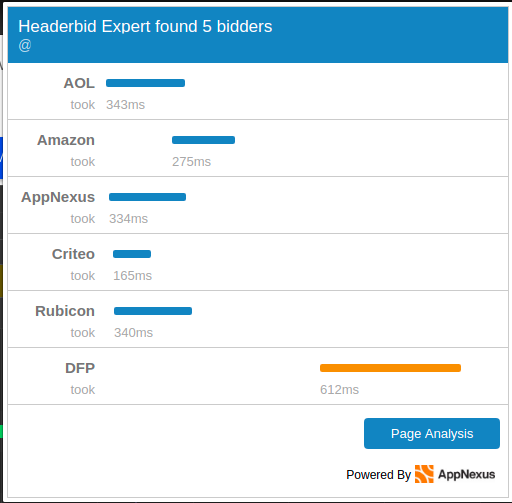Click the orange DFP timing bar
The image size is (512, 503).
(x=390, y=368)
